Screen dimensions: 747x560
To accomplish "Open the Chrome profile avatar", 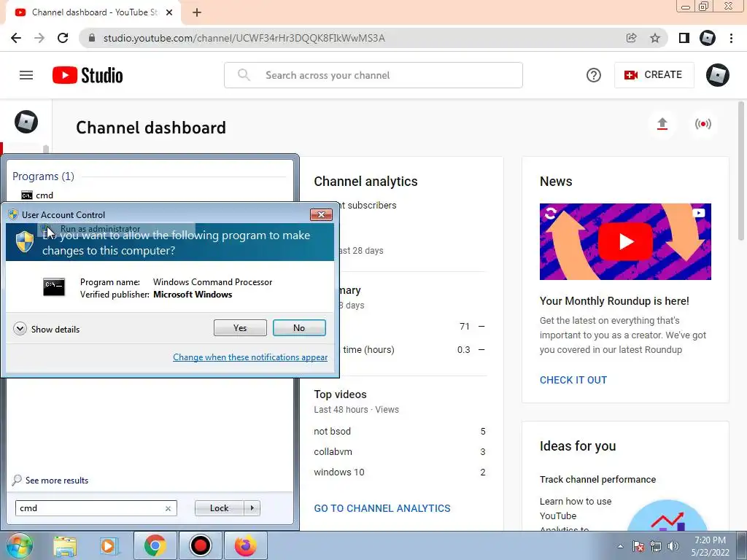I will (x=708, y=38).
